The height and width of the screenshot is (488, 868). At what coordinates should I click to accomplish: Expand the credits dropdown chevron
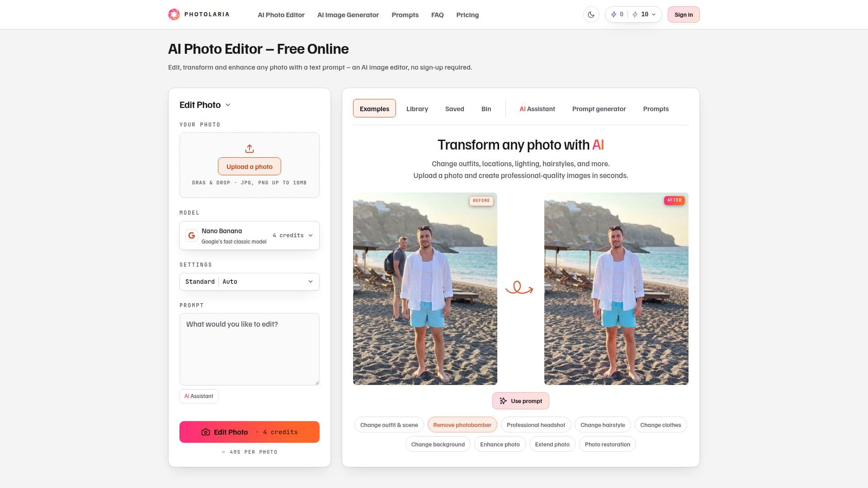pos(654,14)
